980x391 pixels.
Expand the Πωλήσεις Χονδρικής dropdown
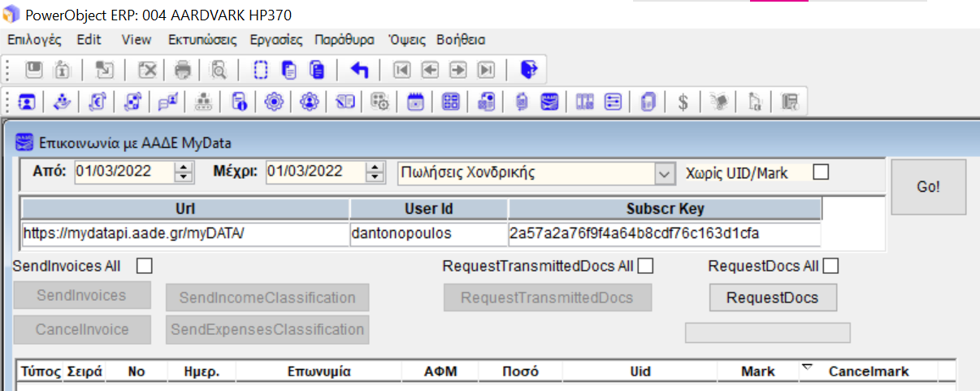[664, 173]
